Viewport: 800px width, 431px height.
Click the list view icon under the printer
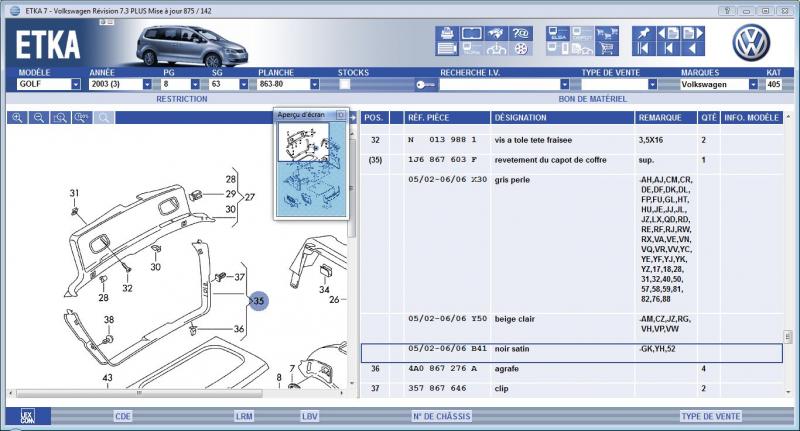447,49
